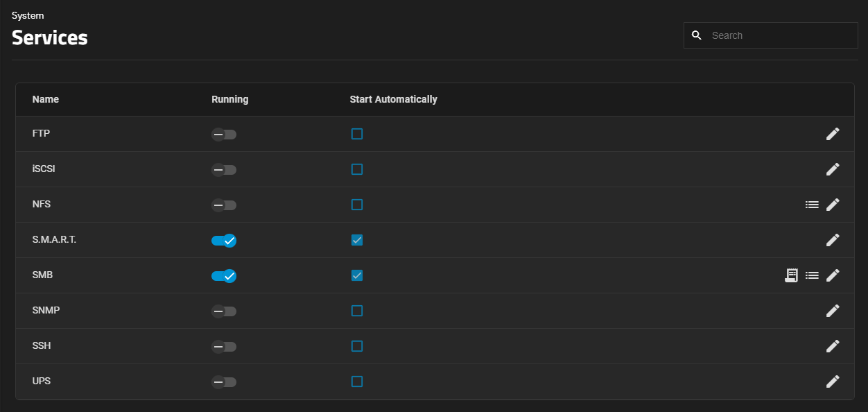This screenshot has height=412, width=868.
Task: Check Start Automatically for NFS
Action: pyautogui.click(x=357, y=205)
